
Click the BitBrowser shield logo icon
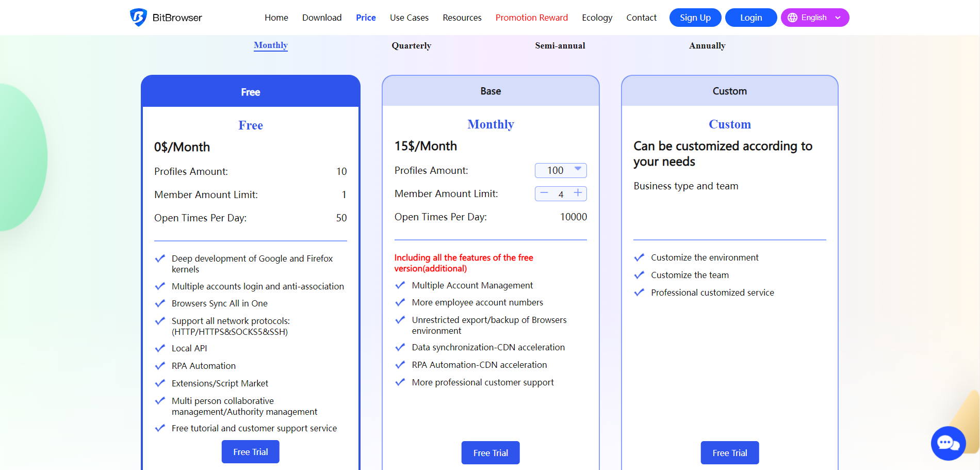click(138, 18)
